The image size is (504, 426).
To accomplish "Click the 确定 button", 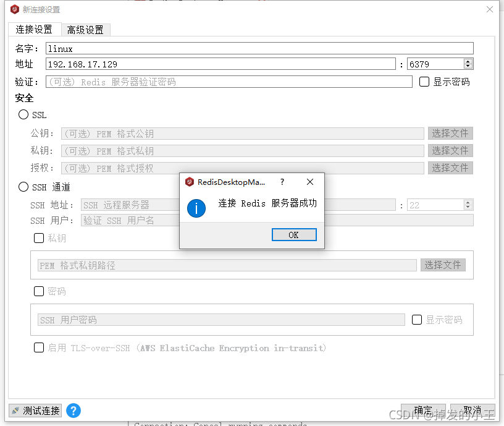I will coord(423,411).
